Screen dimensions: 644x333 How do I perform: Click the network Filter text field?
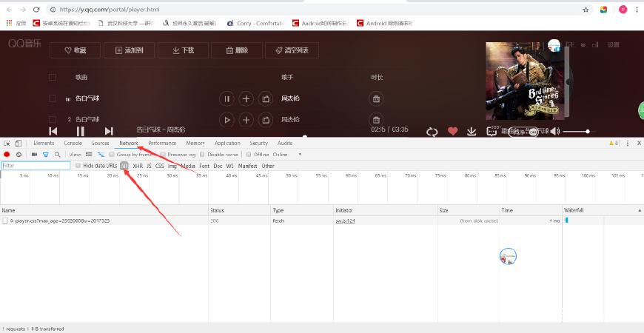click(36, 166)
